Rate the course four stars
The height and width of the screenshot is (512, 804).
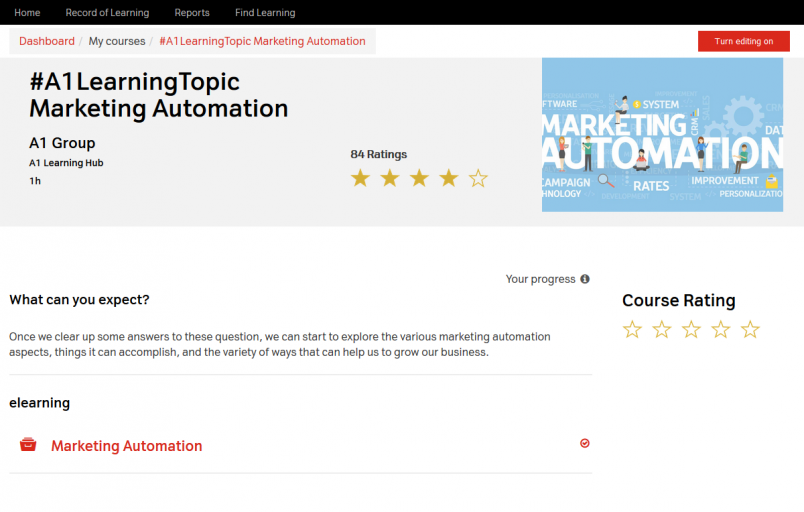coord(721,329)
